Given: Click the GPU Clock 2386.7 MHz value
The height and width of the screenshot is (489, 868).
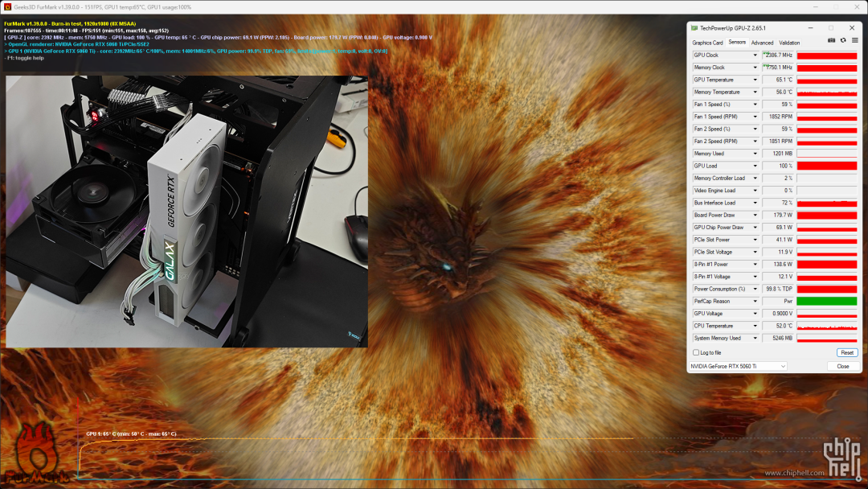Looking at the screenshot, I should coord(778,55).
